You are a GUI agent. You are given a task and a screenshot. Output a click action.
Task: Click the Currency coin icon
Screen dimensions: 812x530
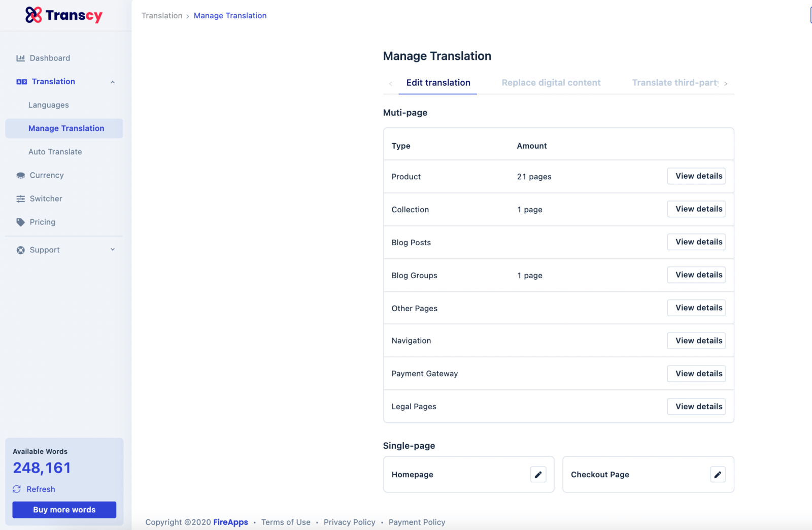[20, 175]
